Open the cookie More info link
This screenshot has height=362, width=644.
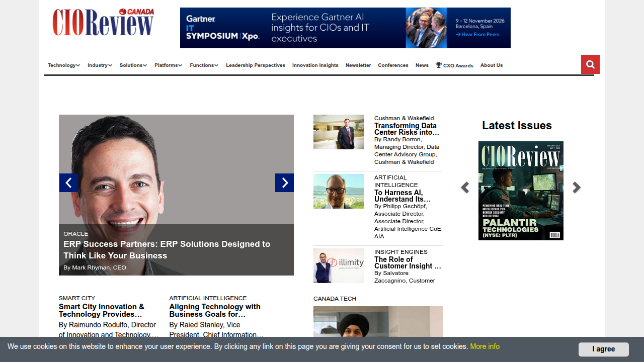[x=485, y=346]
